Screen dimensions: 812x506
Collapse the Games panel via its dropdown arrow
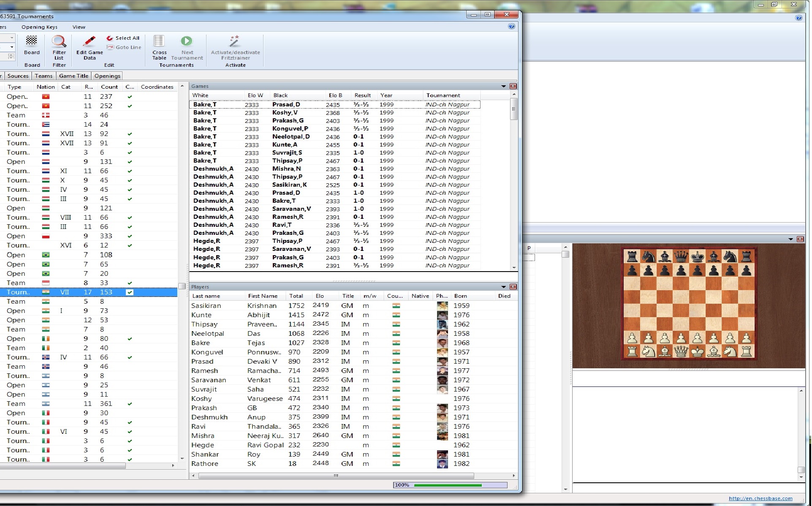pos(503,86)
